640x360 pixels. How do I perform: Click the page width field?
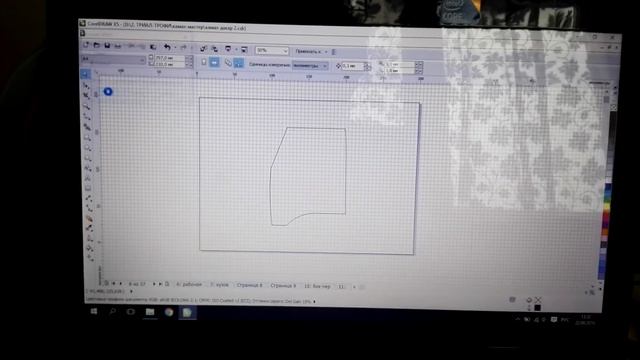[169, 58]
